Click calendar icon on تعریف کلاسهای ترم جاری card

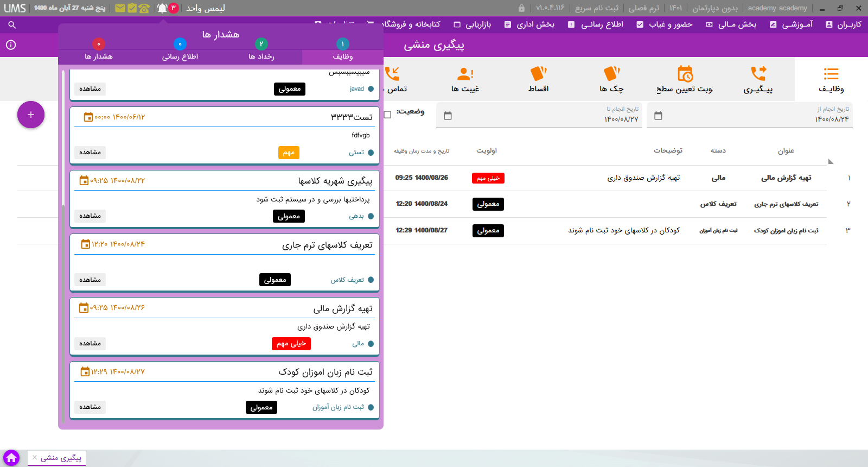[x=86, y=244]
